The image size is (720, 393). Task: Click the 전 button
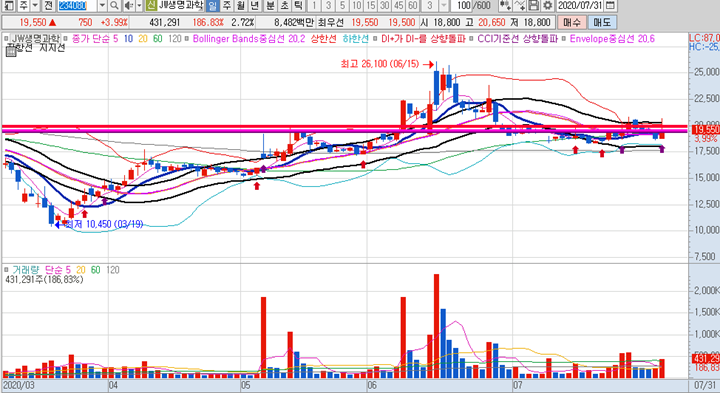pos(48,6)
